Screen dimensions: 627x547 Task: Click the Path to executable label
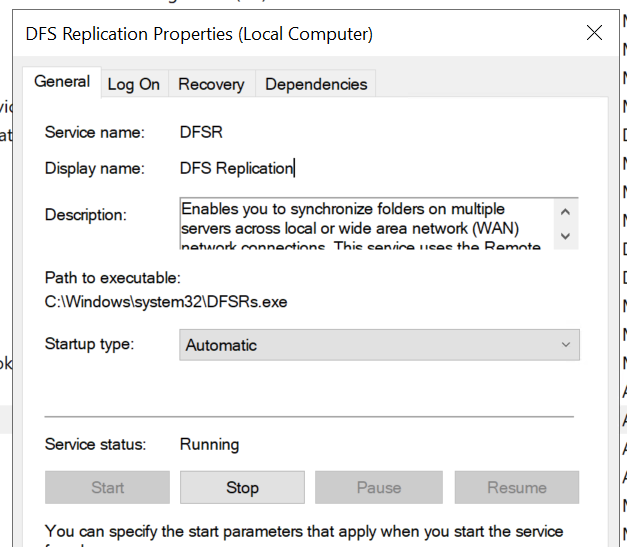[x=113, y=277]
